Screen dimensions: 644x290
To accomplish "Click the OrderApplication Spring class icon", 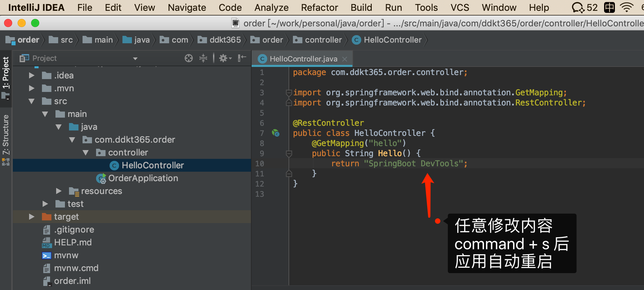I will (101, 178).
